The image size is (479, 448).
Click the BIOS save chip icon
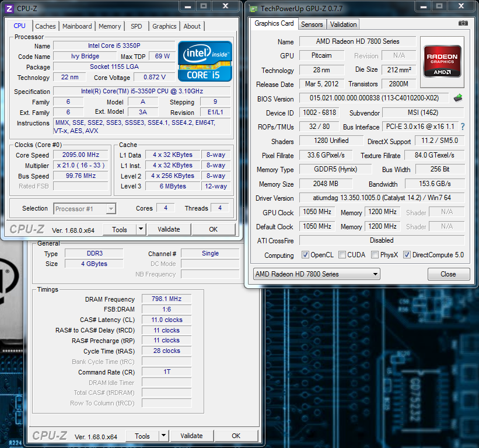click(x=459, y=98)
